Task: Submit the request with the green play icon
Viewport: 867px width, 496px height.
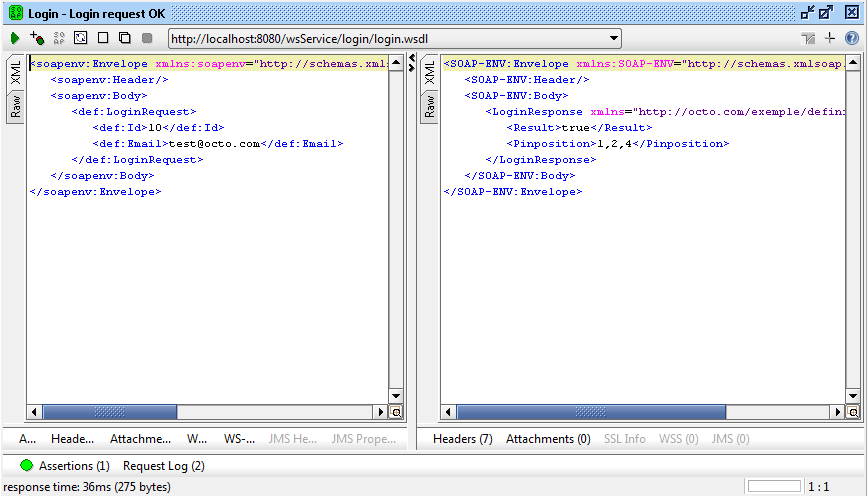Action: tap(15, 38)
